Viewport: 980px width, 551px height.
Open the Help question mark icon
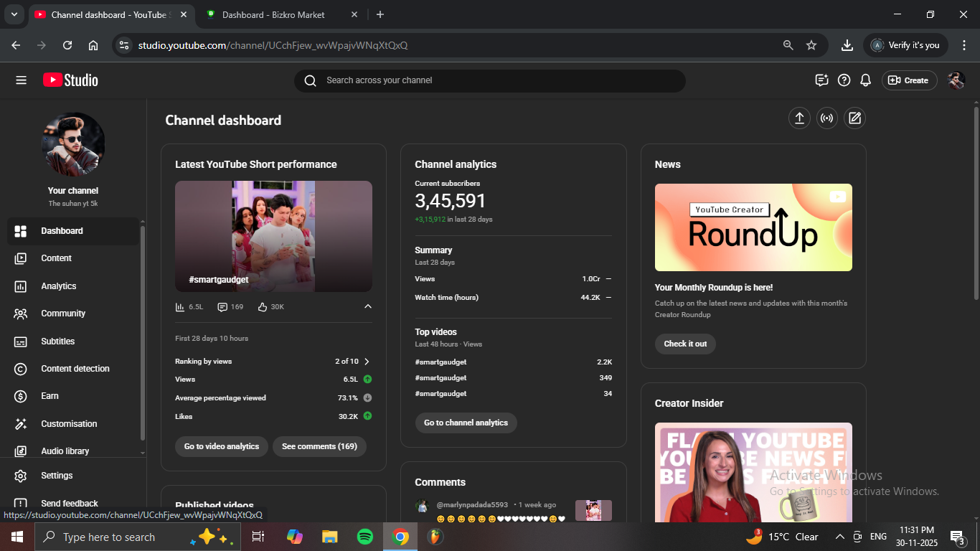click(844, 80)
